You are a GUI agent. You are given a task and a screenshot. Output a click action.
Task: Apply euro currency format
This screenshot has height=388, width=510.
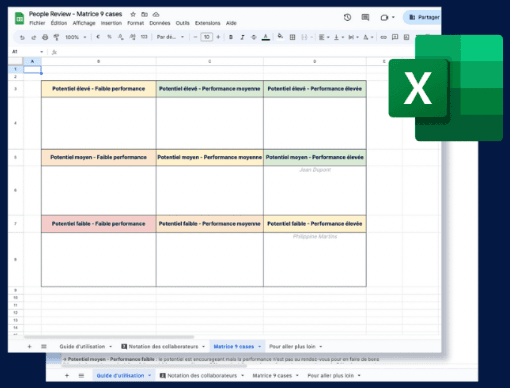pos(98,37)
